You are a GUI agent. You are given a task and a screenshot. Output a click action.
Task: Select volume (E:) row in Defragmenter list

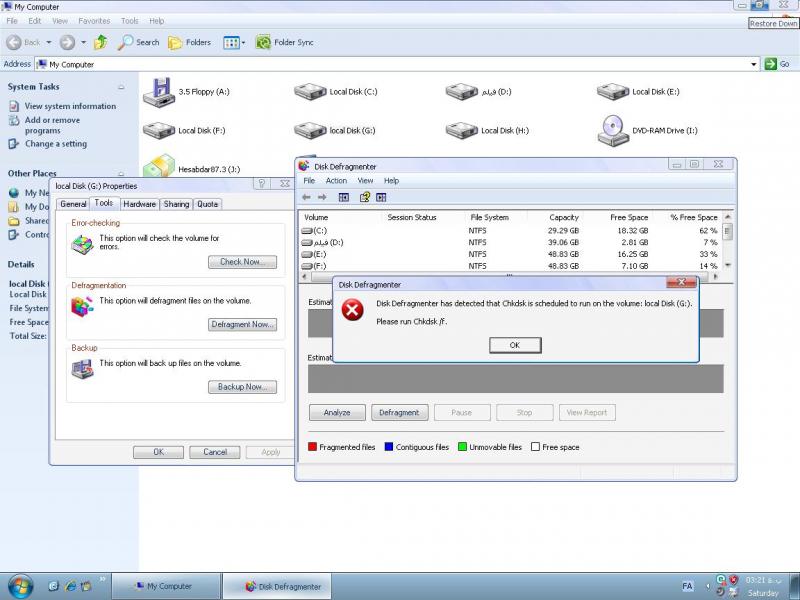click(511, 254)
